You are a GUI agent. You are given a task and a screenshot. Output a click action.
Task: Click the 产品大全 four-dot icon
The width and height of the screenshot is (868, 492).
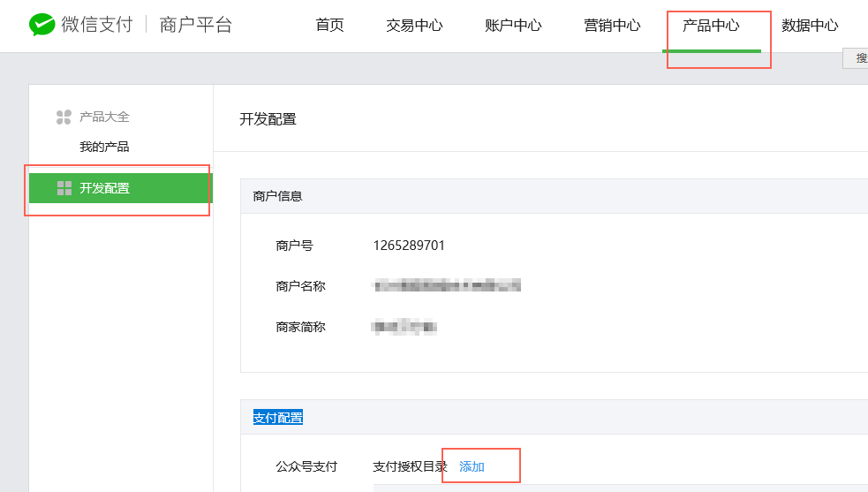coord(64,117)
